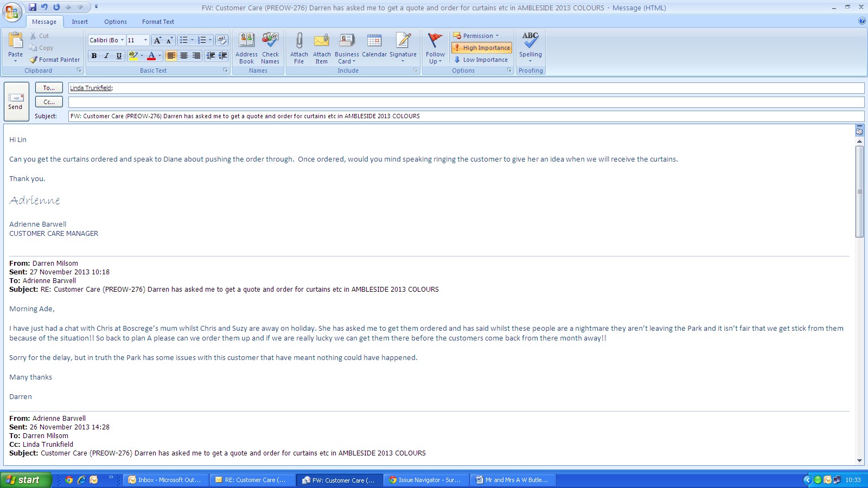
Task: Open the Options ribbon tab
Action: tap(116, 22)
